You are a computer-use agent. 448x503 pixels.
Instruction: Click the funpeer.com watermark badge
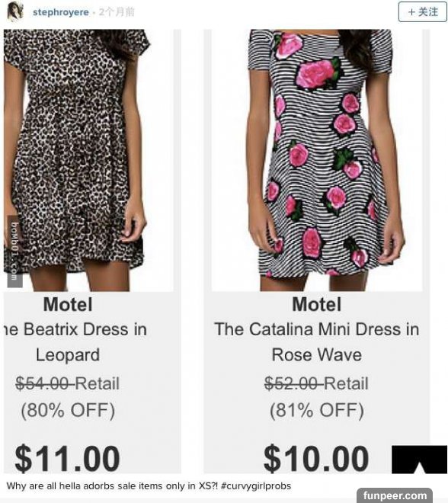[x=395, y=495]
